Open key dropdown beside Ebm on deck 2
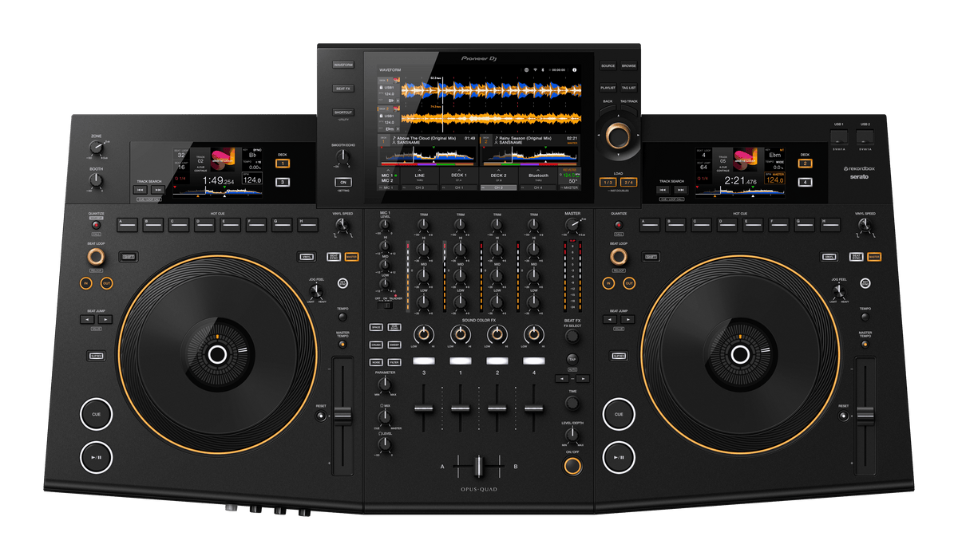This screenshot has width=958, height=560. (397, 129)
